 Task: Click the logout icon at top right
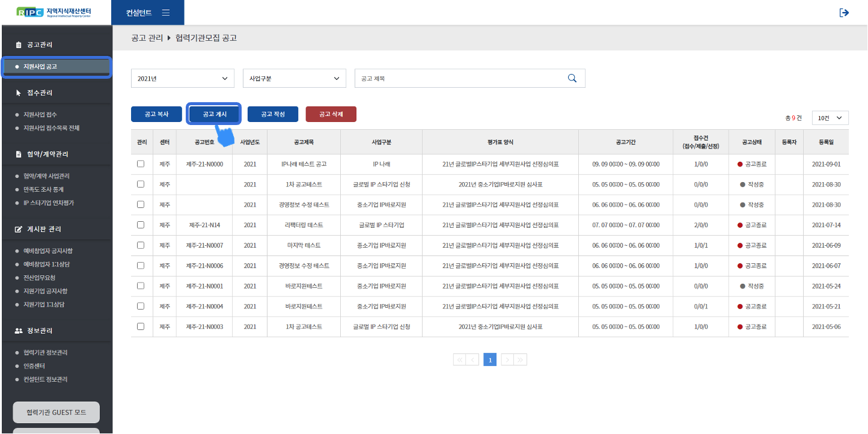[844, 13]
